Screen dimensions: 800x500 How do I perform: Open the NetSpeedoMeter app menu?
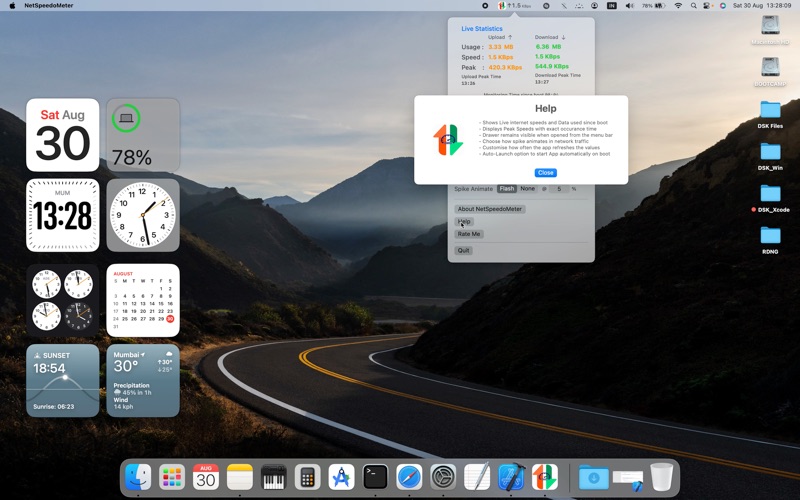tap(48, 6)
